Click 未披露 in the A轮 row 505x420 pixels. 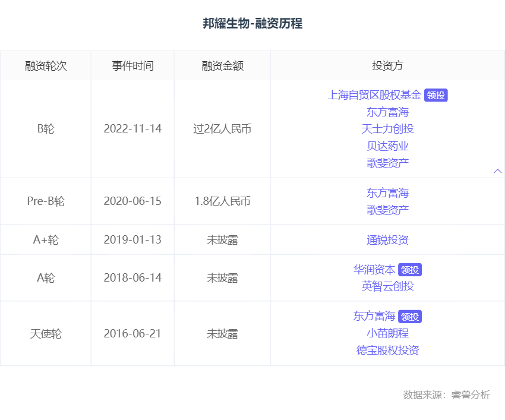click(223, 277)
